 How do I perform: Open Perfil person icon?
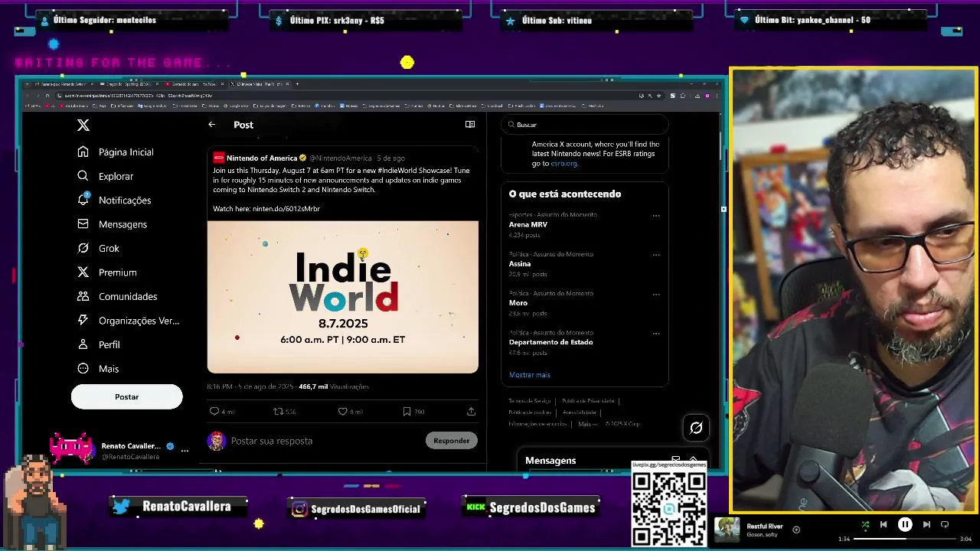click(x=83, y=344)
